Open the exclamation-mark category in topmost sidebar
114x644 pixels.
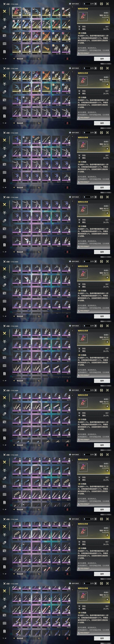click(x=4, y=52)
